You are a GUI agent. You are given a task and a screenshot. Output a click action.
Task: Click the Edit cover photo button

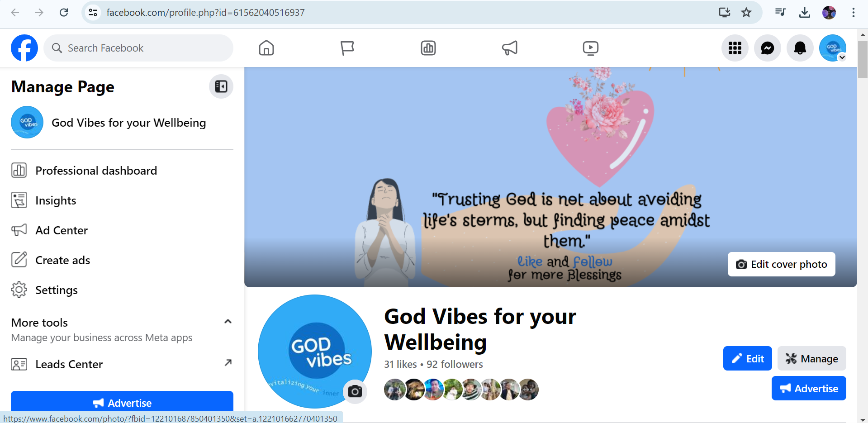click(781, 264)
